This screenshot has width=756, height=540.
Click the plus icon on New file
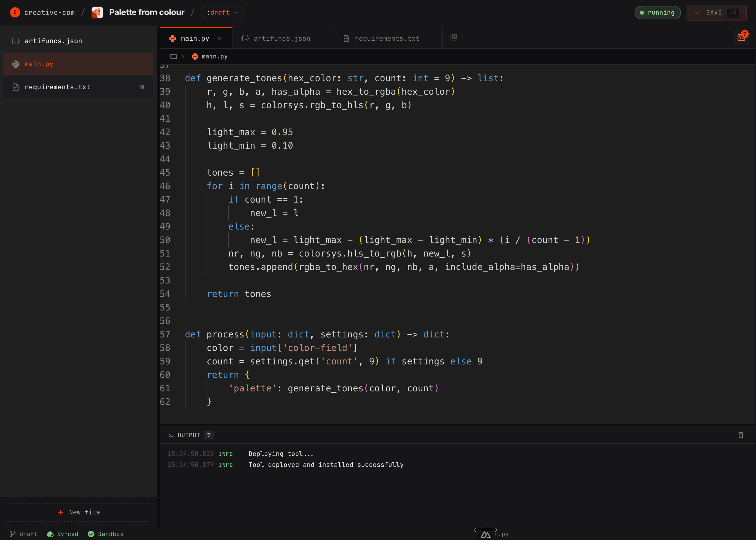pyautogui.click(x=60, y=512)
